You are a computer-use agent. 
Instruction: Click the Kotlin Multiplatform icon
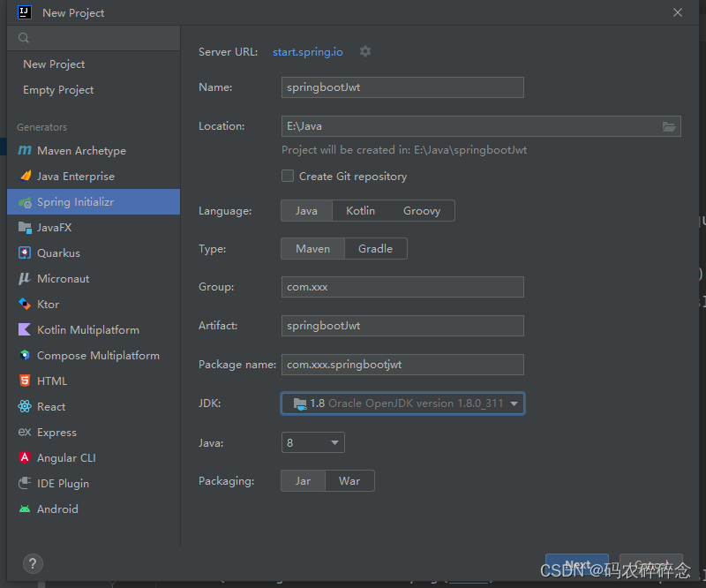click(25, 329)
